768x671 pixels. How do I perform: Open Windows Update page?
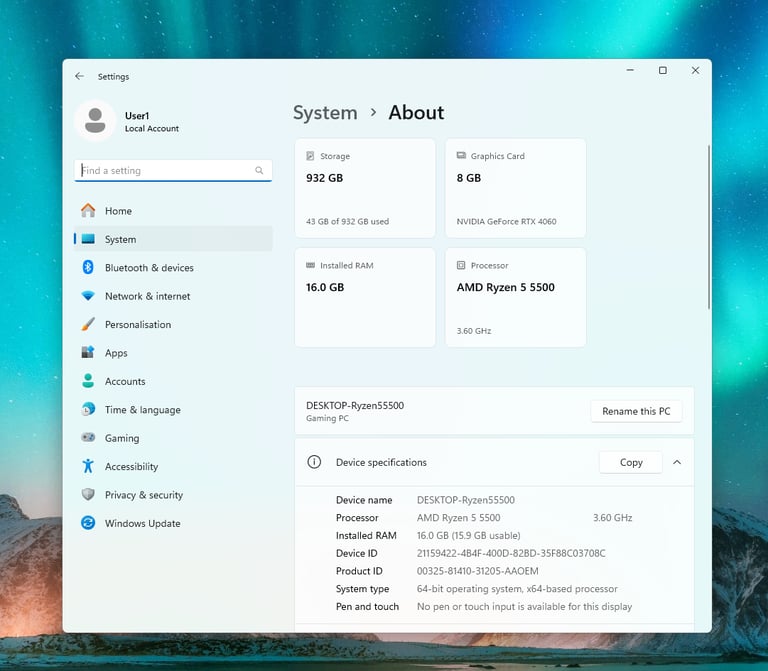(x=173, y=523)
